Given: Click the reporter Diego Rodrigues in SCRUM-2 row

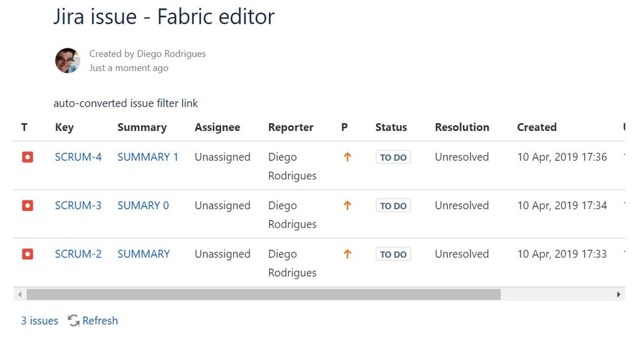Looking at the screenshot, I should tap(293, 263).
